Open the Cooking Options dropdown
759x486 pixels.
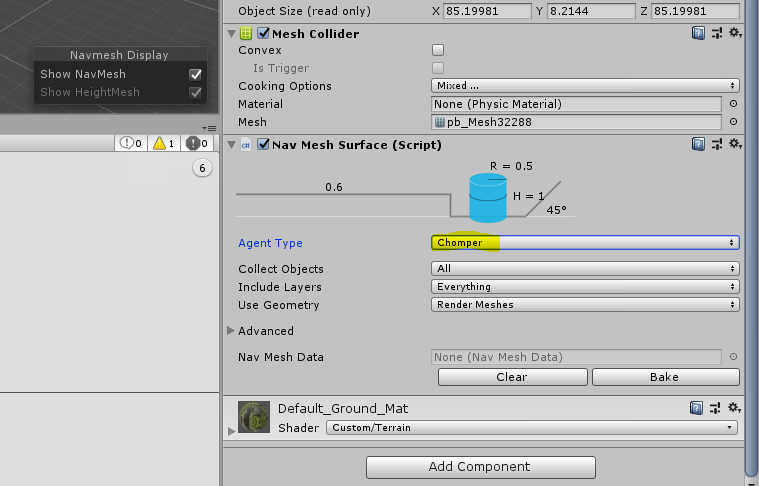pos(585,86)
